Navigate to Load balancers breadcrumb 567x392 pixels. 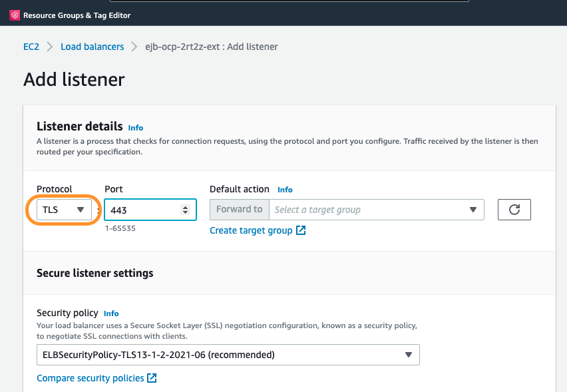[92, 47]
